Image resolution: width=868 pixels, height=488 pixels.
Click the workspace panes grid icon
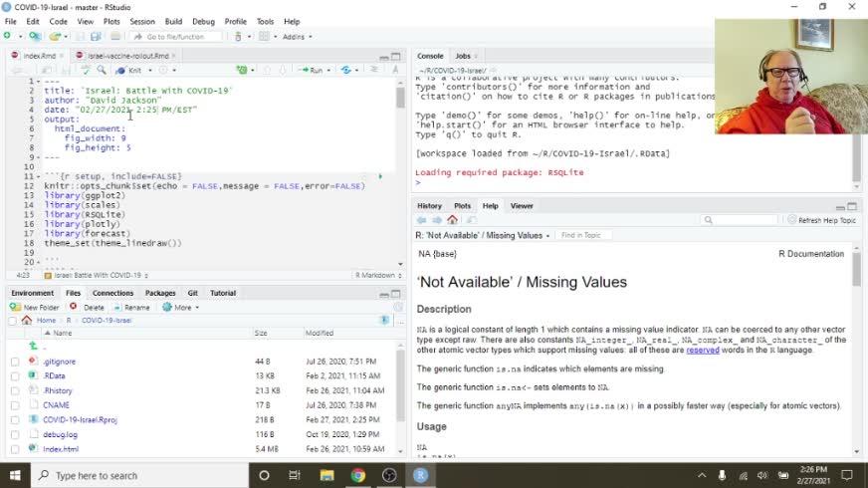click(x=264, y=37)
